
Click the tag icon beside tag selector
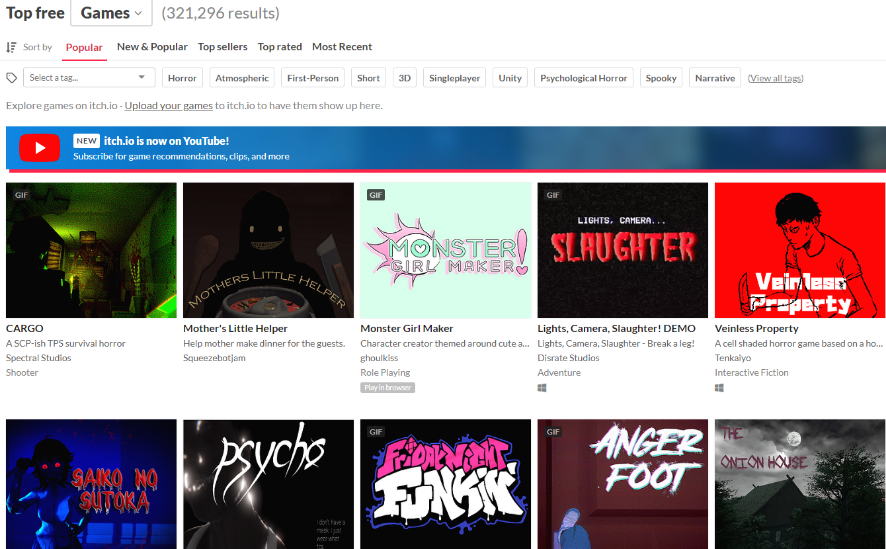(x=11, y=78)
